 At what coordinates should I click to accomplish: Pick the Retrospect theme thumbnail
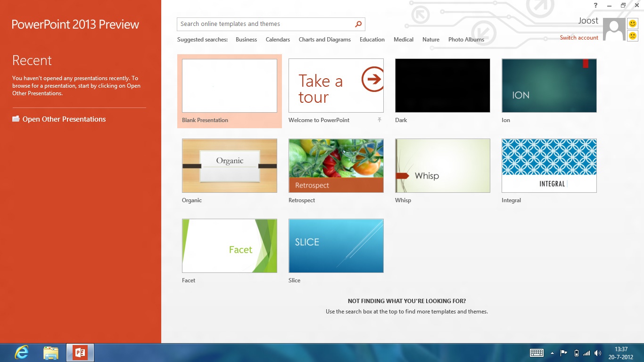tap(336, 166)
